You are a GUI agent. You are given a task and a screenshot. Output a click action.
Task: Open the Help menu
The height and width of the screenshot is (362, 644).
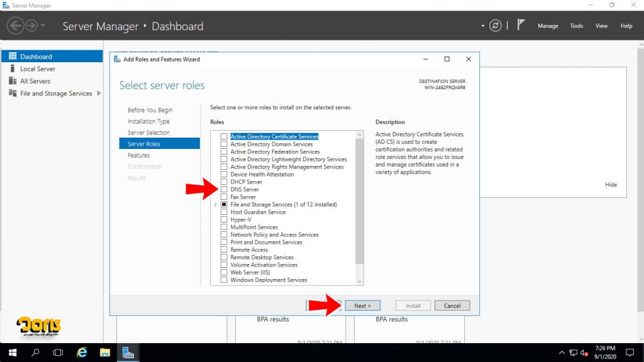point(626,26)
